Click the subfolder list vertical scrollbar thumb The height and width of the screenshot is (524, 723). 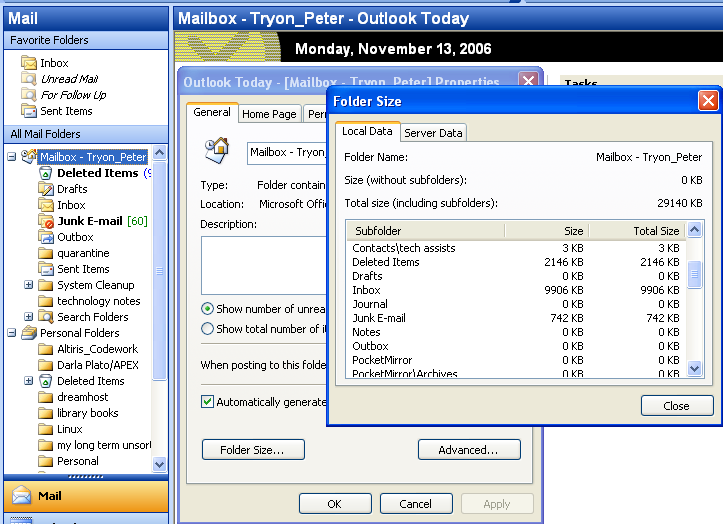click(x=696, y=274)
